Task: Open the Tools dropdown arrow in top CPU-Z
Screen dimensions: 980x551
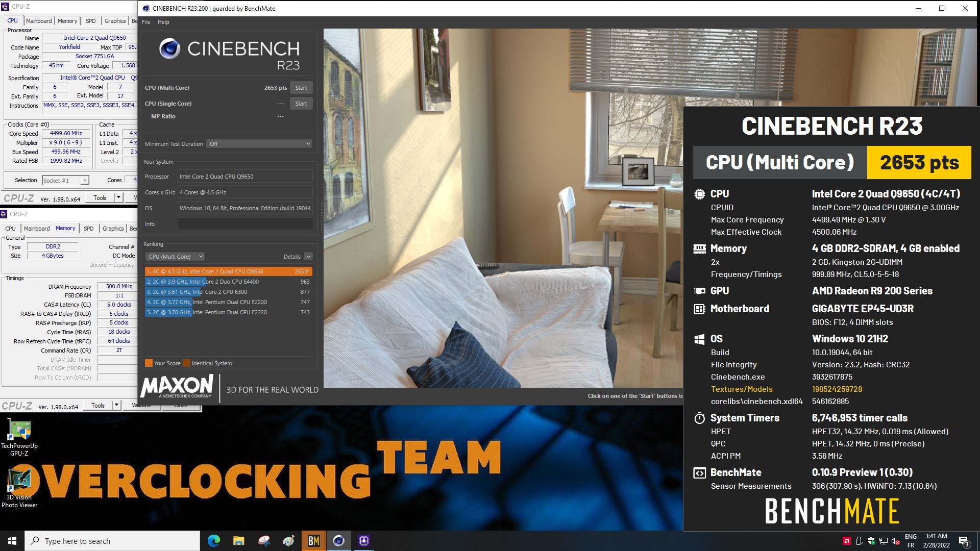Action: tap(118, 197)
